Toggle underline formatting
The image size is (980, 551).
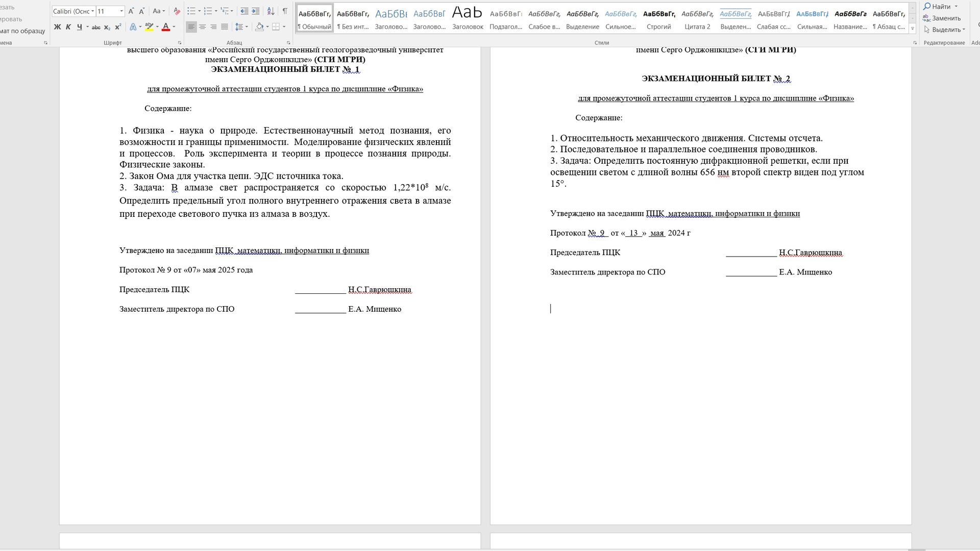(80, 27)
